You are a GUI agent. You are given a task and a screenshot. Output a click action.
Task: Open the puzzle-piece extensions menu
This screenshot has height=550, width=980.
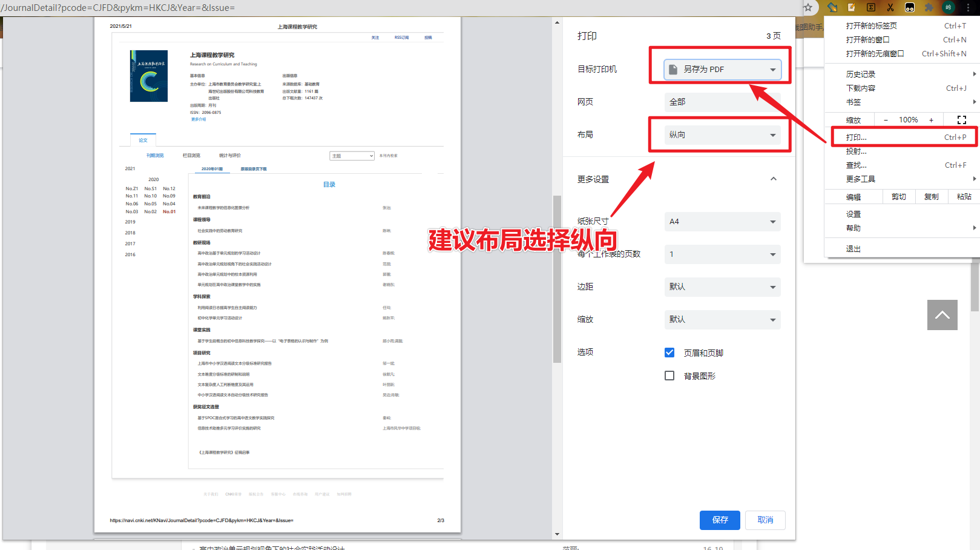click(x=929, y=7)
